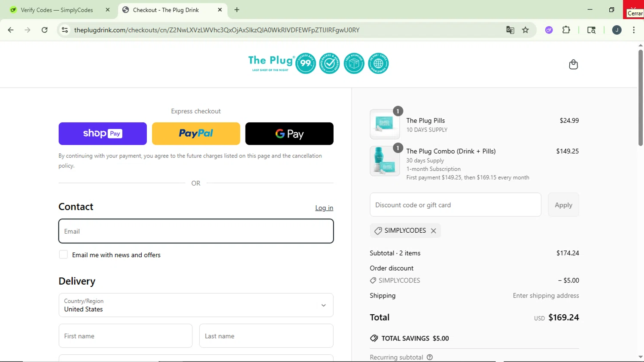Open the browser extensions puzzle icon
The image size is (644, 362).
coord(566,30)
